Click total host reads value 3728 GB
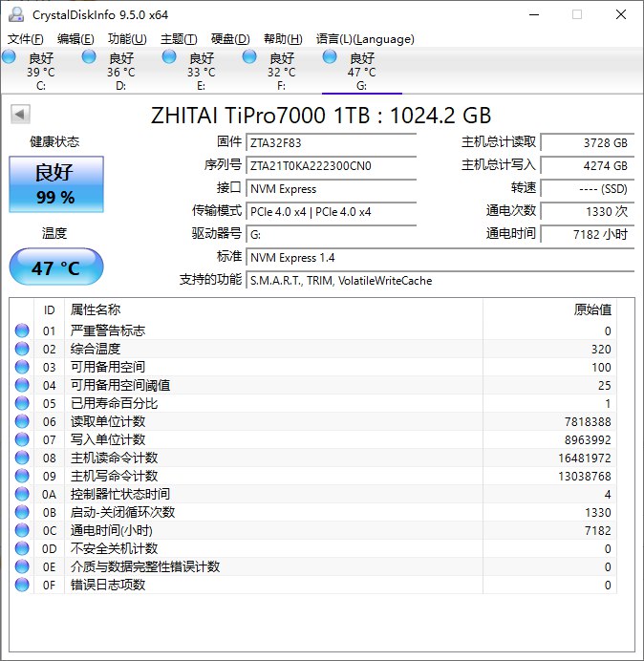Viewport: 644px width, 661px height. click(587, 142)
